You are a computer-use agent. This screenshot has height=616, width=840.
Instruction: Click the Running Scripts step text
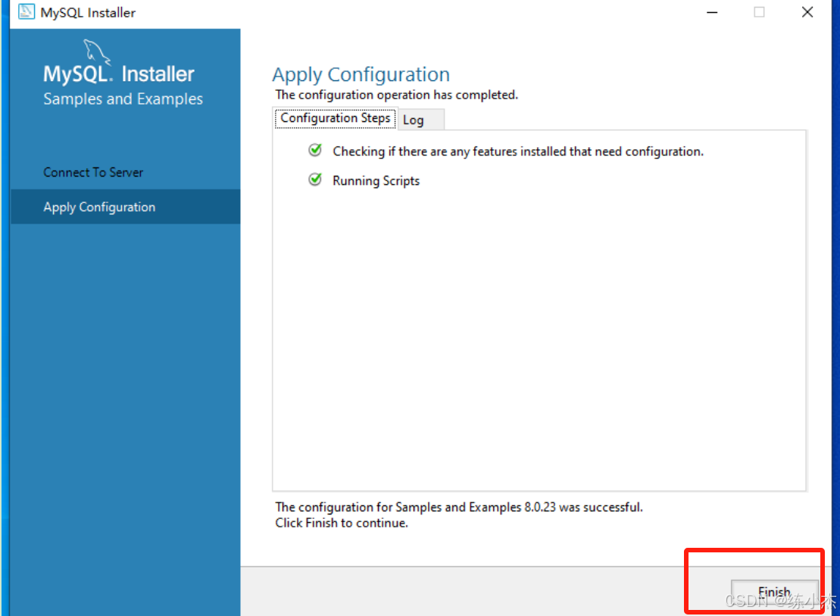(376, 180)
